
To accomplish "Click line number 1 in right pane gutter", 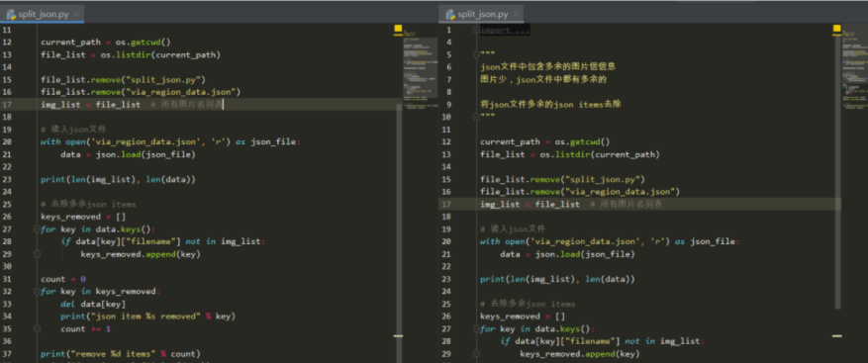I will coord(448,30).
